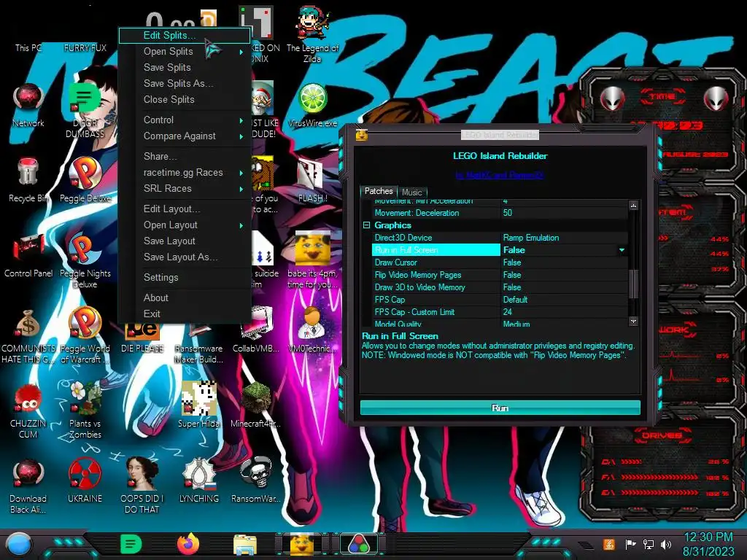This screenshot has width=747, height=560.
Task: Select the Patches tab
Action: coord(379,191)
